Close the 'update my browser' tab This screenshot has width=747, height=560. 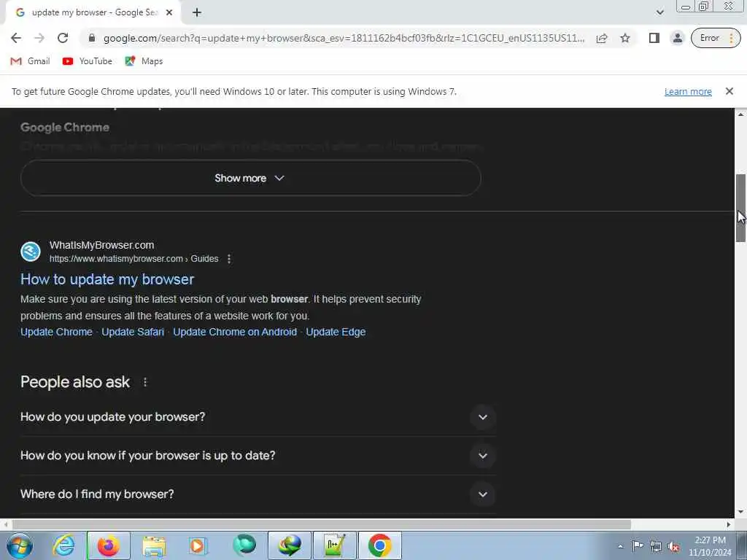tap(169, 13)
